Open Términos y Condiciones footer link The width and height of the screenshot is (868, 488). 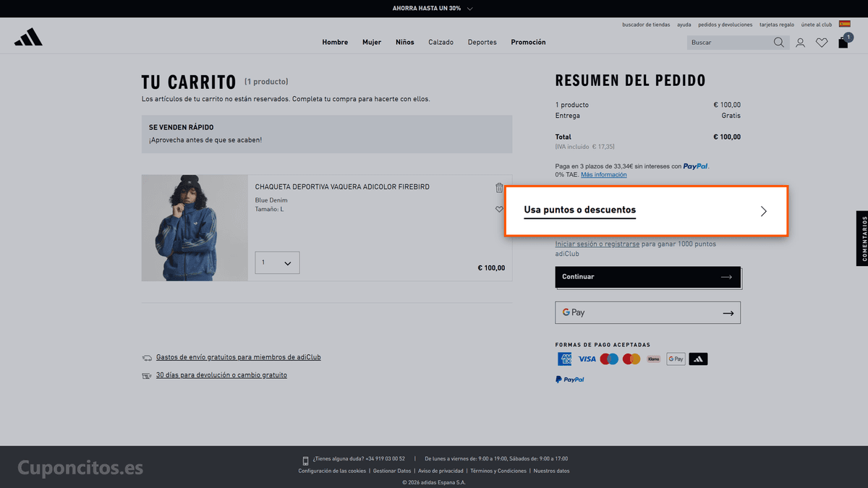(x=498, y=471)
